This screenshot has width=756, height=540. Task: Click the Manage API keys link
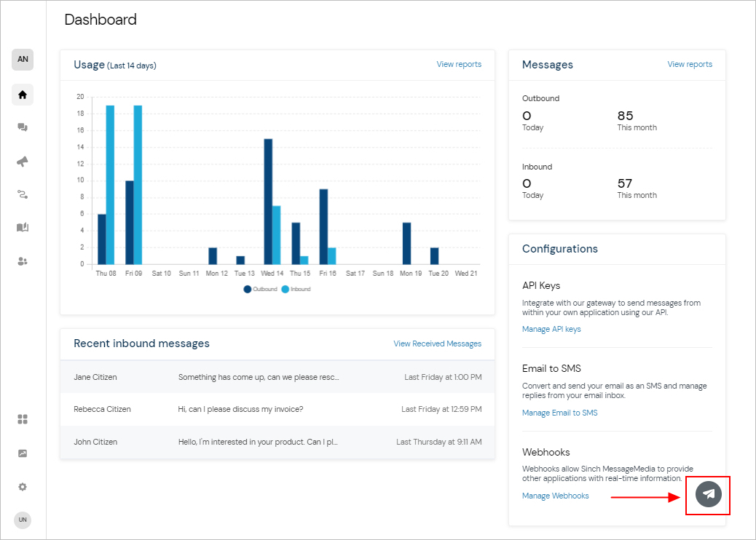click(551, 329)
